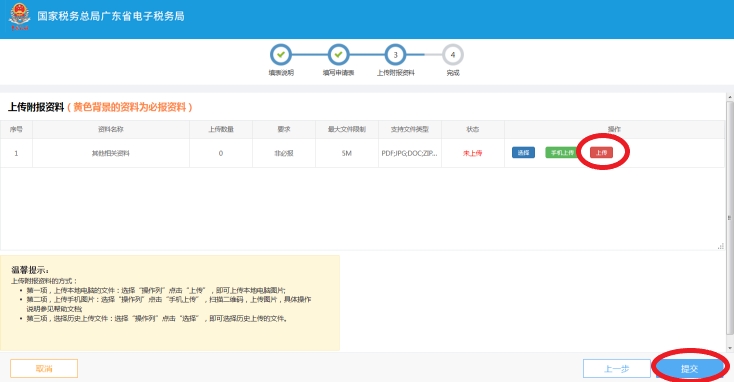Select the 其他相关资料 row name cell
Screen dimensions: 734x382
tap(111, 153)
